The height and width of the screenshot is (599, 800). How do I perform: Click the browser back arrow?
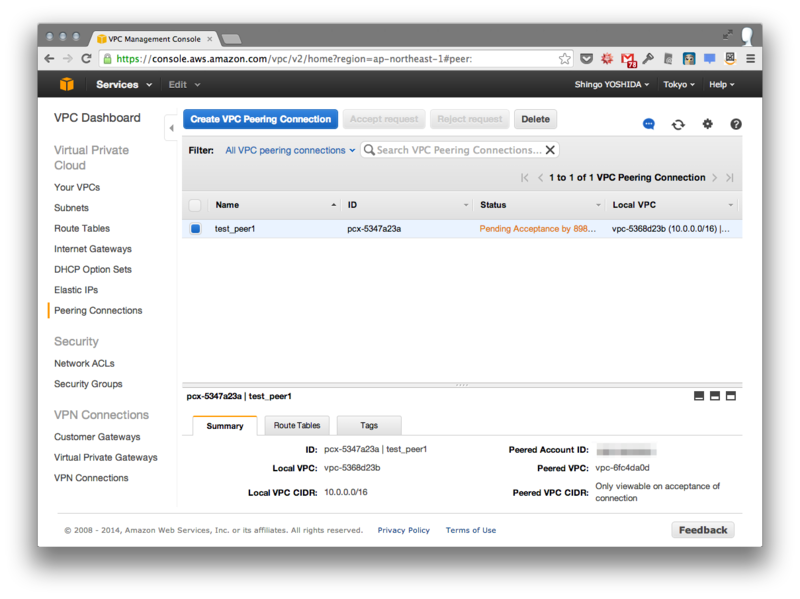[x=49, y=59]
